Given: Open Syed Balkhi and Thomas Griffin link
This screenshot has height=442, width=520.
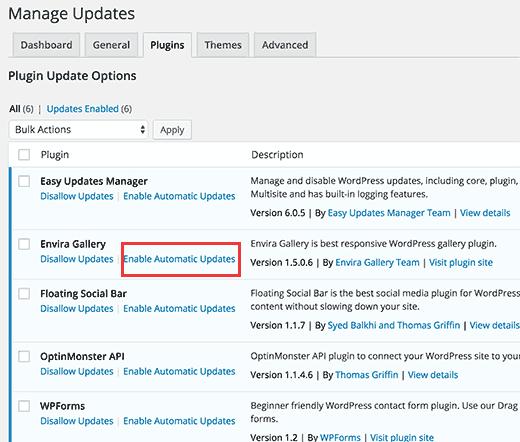Looking at the screenshot, I should click(x=394, y=325).
